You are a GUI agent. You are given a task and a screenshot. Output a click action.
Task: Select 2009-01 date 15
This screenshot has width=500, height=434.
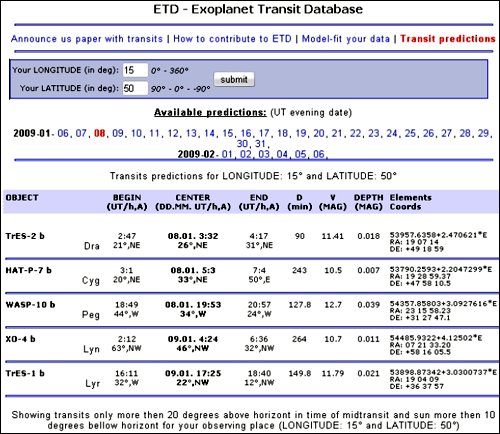tap(228, 133)
